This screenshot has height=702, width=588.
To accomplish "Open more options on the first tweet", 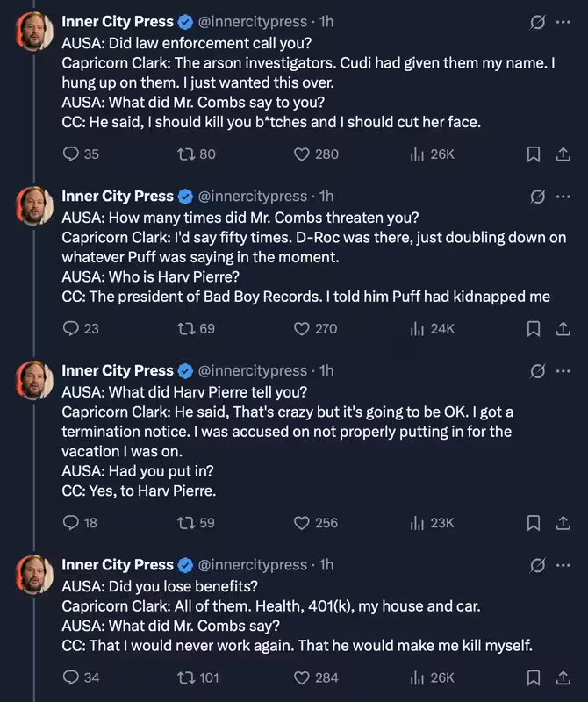I will [x=563, y=21].
